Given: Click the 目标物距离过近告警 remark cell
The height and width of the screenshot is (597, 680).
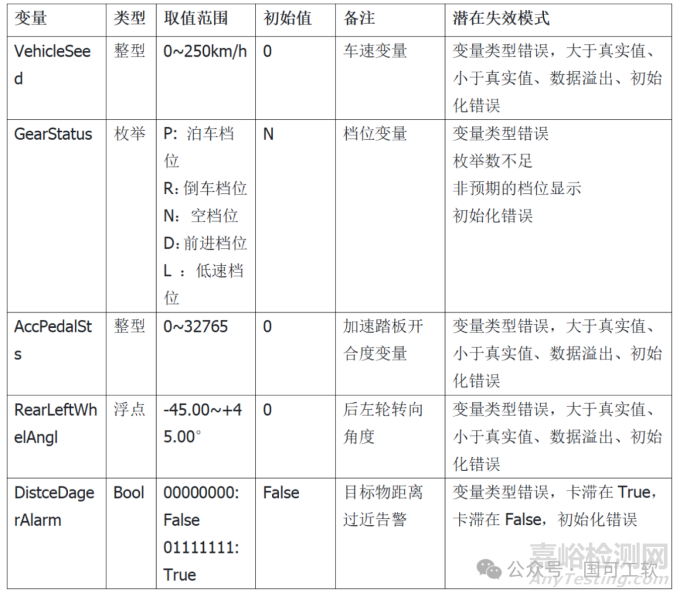Looking at the screenshot, I should pyautogui.click(x=383, y=506).
